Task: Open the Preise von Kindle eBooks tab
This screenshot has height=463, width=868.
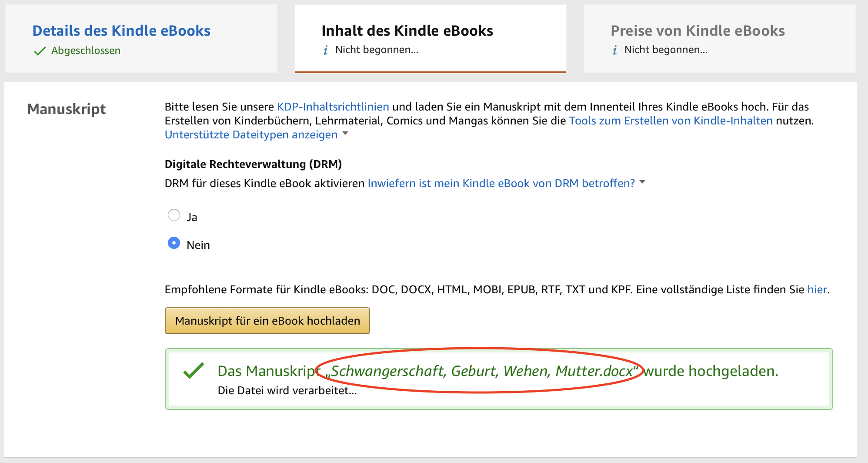Action: pyautogui.click(x=698, y=30)
